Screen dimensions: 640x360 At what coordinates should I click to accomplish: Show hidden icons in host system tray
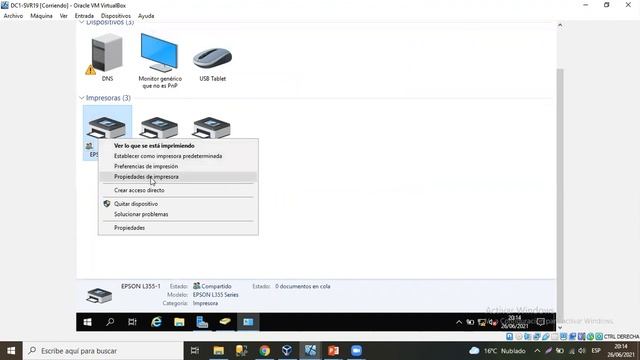537,351
